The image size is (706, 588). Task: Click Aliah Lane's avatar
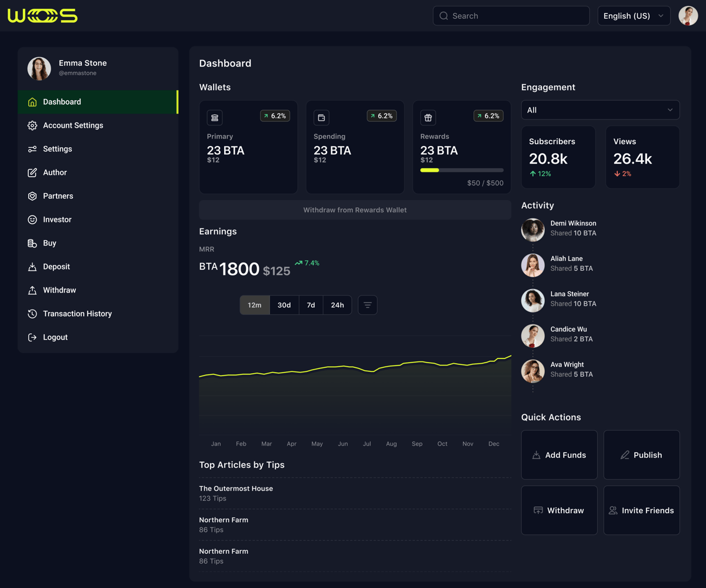533,265
